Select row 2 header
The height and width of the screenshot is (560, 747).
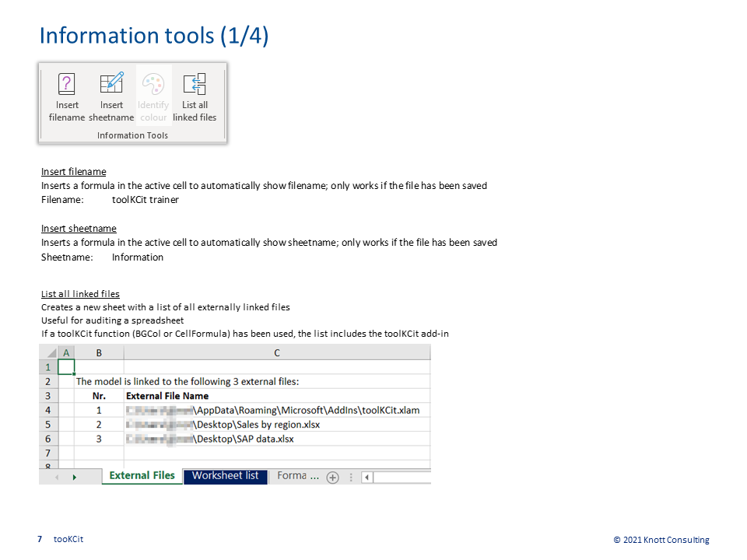click(x=48, y=381)
